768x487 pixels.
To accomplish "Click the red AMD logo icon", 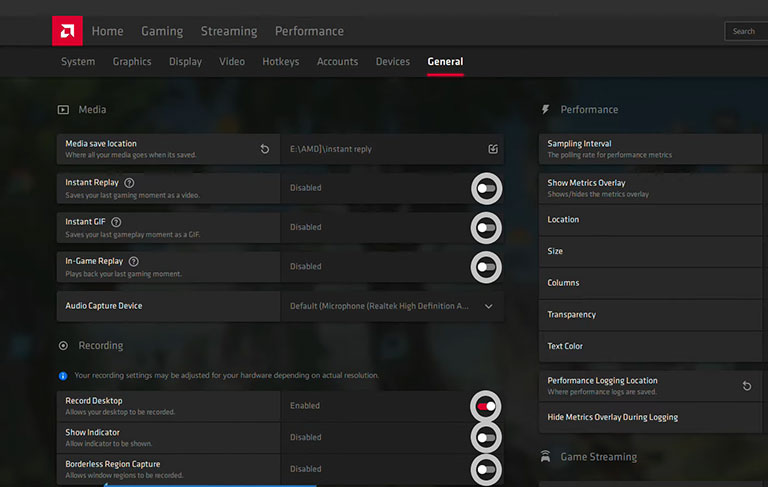I will click(67, 31).
